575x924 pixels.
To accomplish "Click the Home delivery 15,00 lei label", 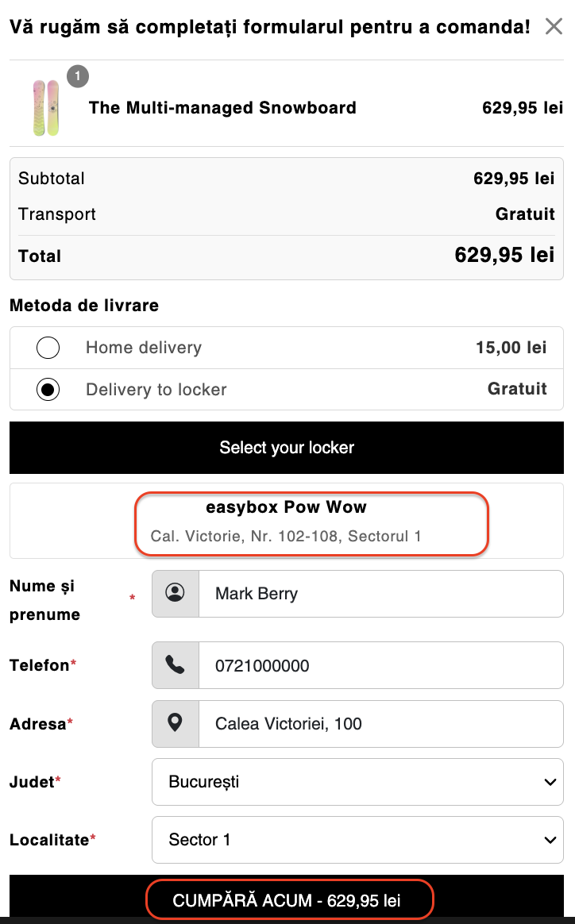I will [x=144, y=347].
